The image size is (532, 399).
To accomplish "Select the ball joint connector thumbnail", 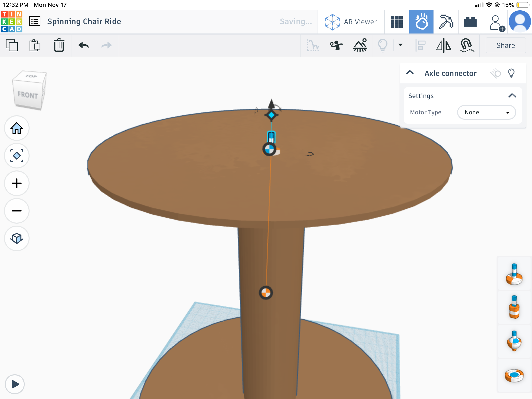I will pyautogui.click(x=514, y=341).
